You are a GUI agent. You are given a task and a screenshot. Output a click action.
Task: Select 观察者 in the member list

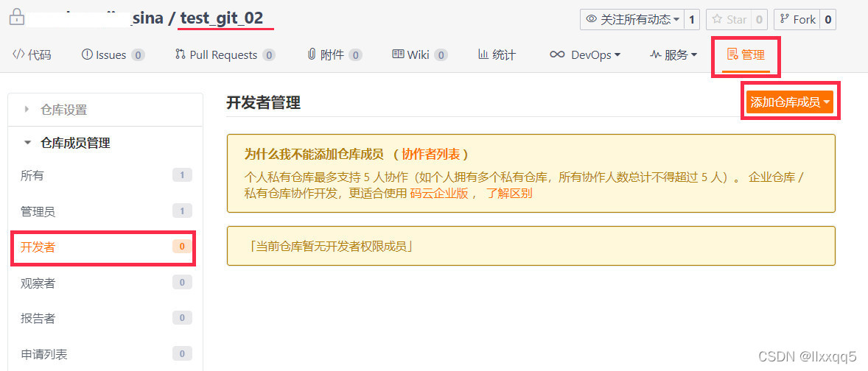tap(105, 283)
